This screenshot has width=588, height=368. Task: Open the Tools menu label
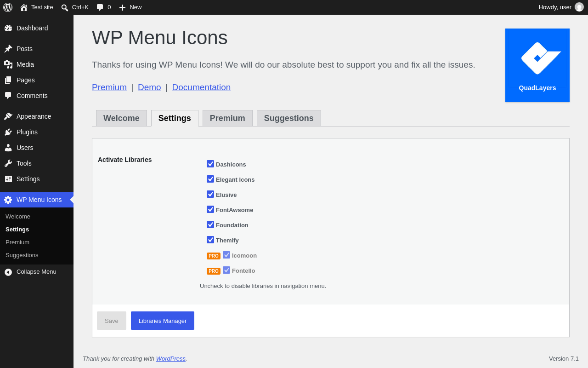pyautogui.click(x=24, y=163)
